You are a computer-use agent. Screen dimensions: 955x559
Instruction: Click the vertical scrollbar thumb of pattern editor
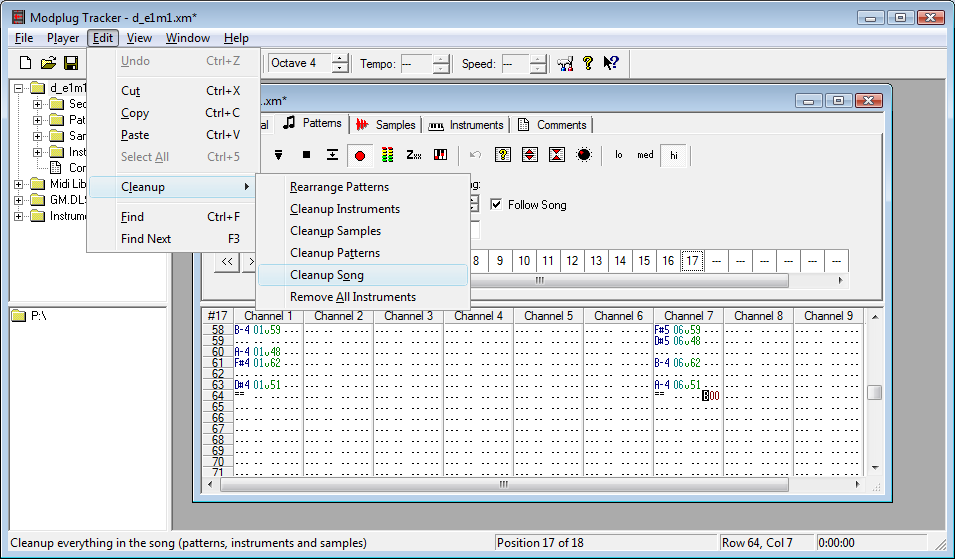(x=875, y=392)
